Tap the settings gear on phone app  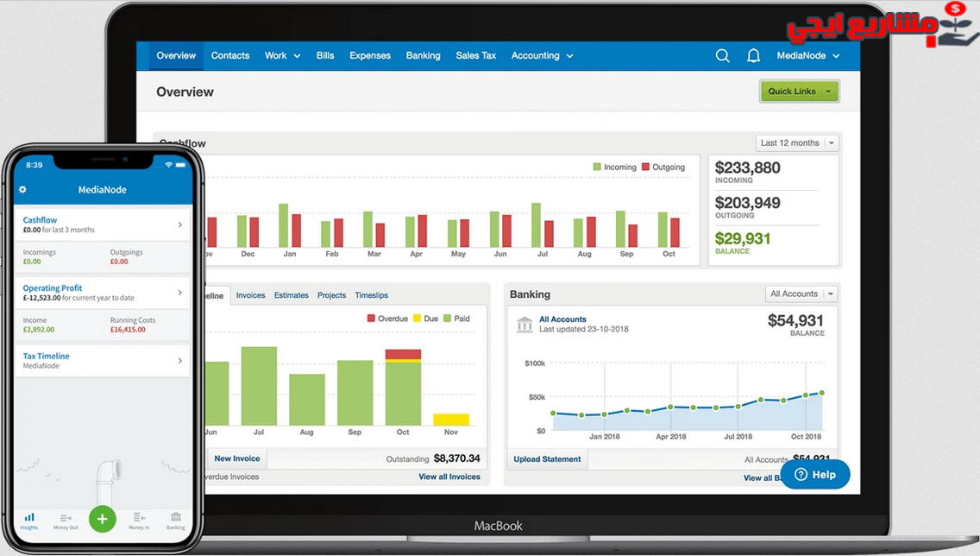click(x=22, y=189)
